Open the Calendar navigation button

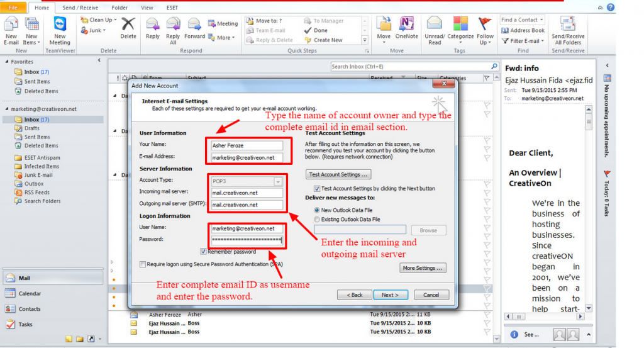(53, 293)
